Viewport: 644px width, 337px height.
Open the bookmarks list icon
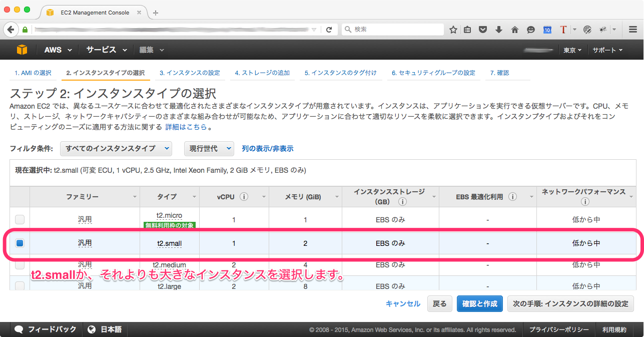point(467,30)
